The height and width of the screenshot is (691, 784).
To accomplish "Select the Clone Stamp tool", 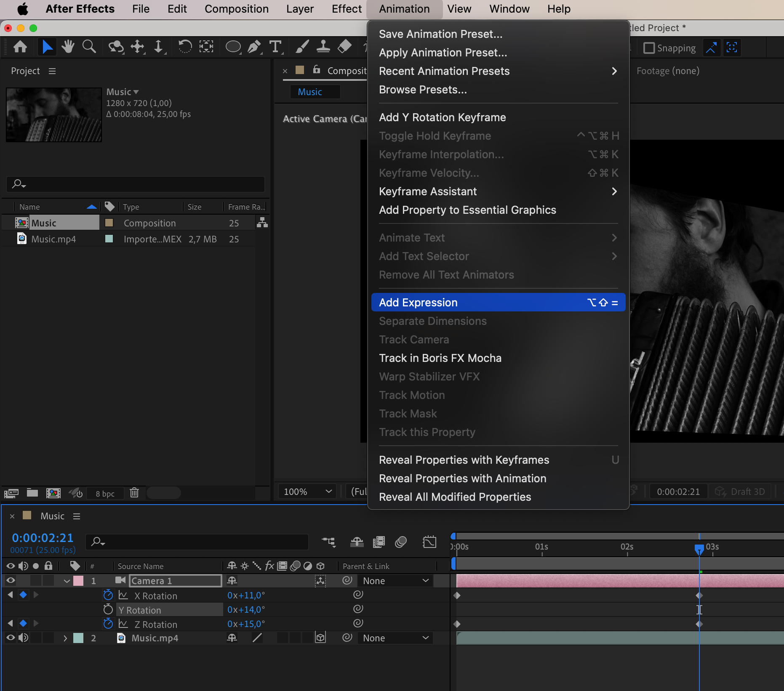I will coord(323,46).
